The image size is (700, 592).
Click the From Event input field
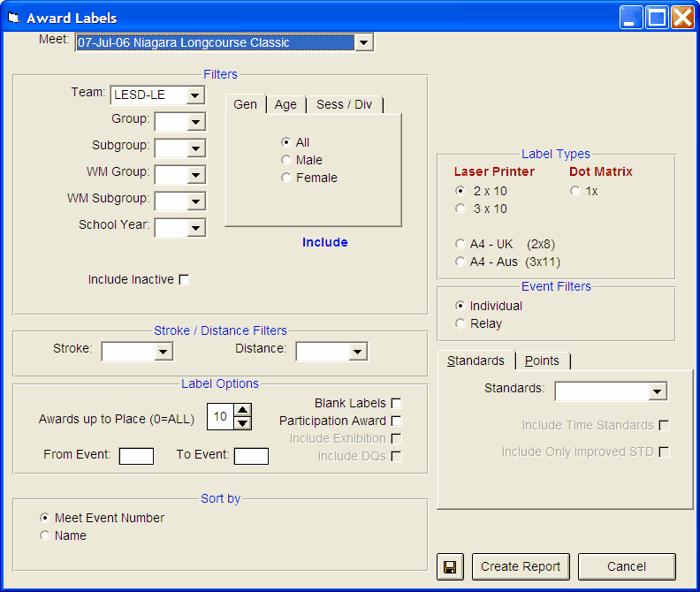pyautogui.click(x=136, y=456)
